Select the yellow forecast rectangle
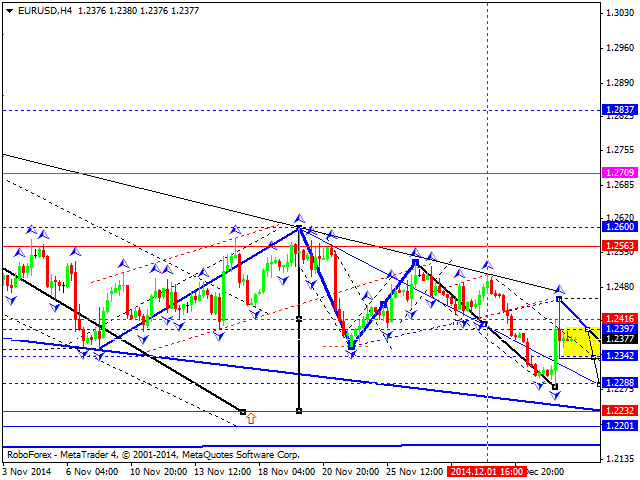The width and height of the screenshot is (640, 480). [577, 341]
